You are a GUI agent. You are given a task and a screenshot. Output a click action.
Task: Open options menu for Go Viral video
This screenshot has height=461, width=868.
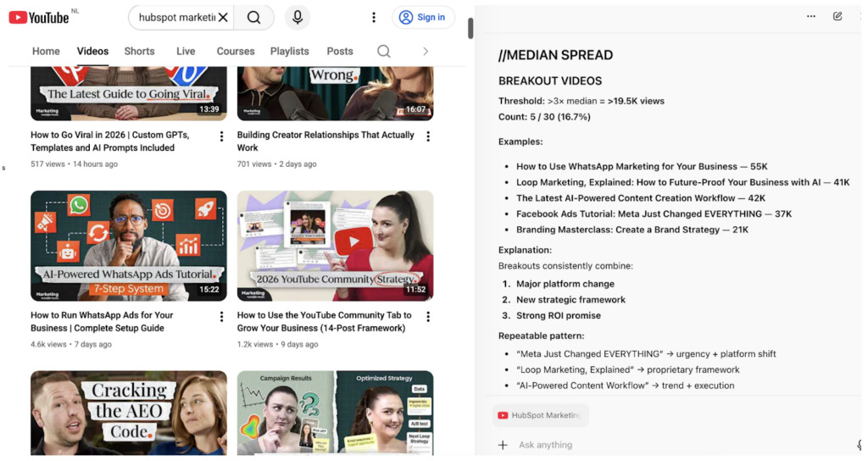[222, 136]
